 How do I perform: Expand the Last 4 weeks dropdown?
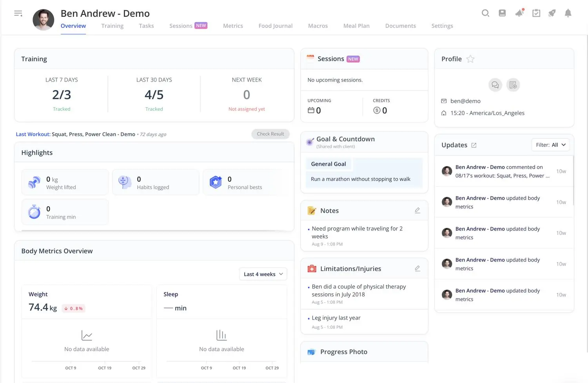click(x=263, y=274)
